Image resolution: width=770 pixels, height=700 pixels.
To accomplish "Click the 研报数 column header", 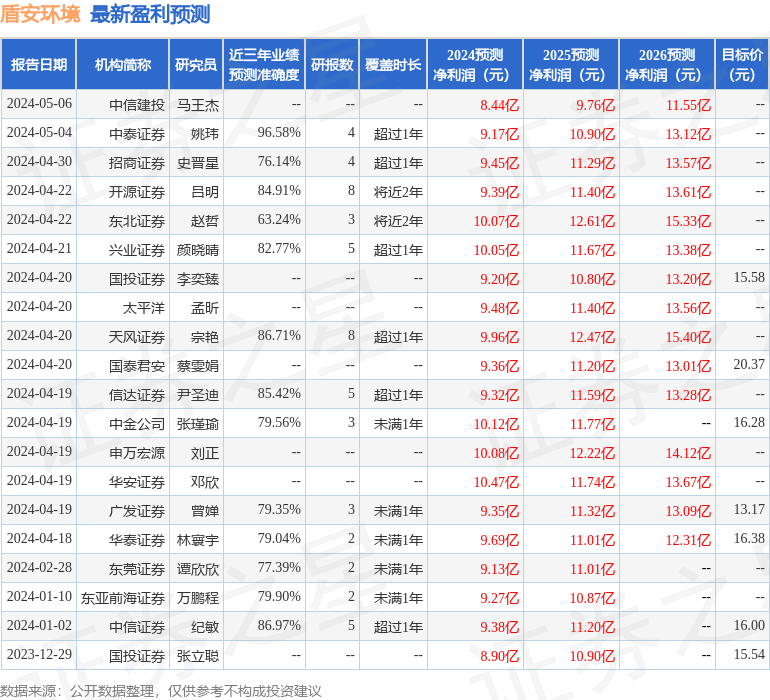I will pos(332,64).
